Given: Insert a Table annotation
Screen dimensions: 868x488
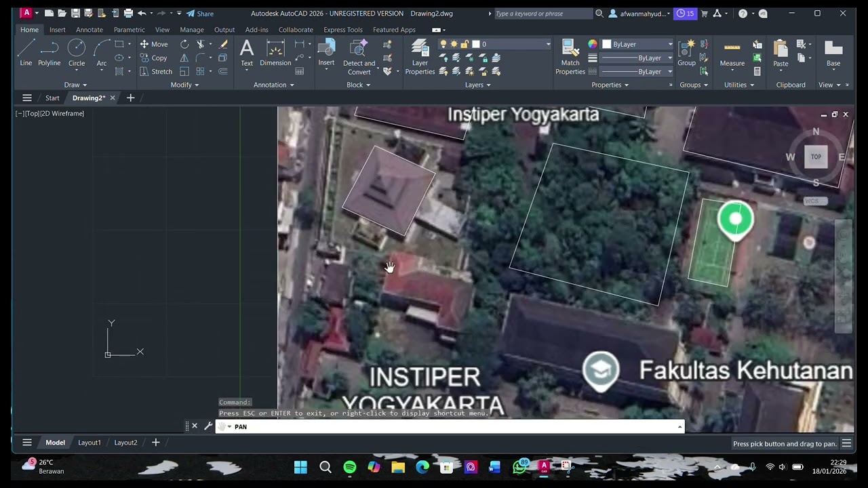Looking at the screenshot, I should tap(300, 71).
